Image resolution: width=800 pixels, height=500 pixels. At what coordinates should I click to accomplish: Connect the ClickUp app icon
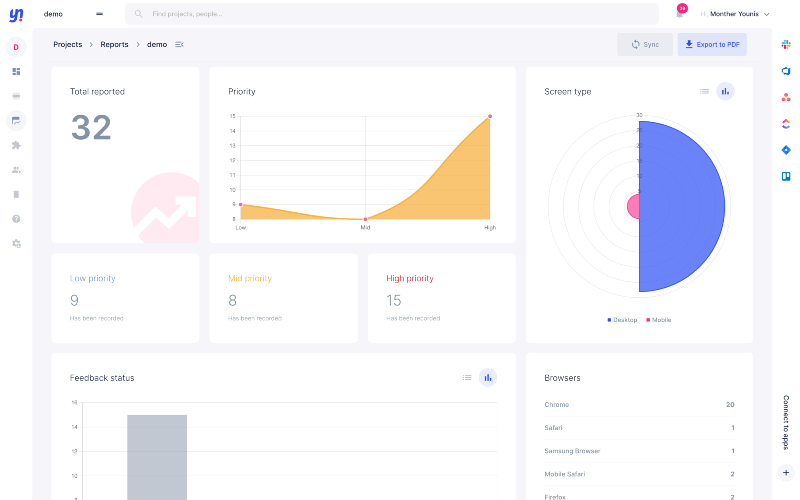[x=786, y=123]
